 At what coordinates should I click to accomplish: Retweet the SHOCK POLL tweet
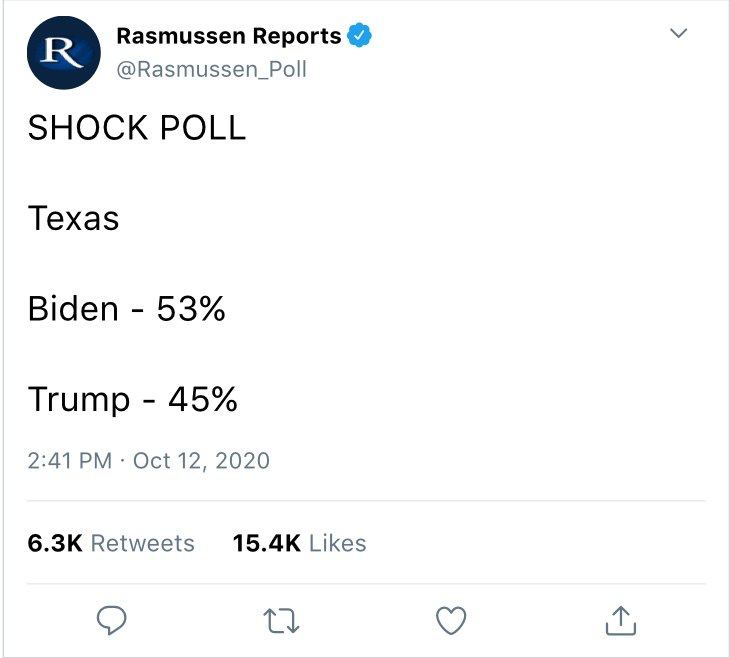coord(282,620)
